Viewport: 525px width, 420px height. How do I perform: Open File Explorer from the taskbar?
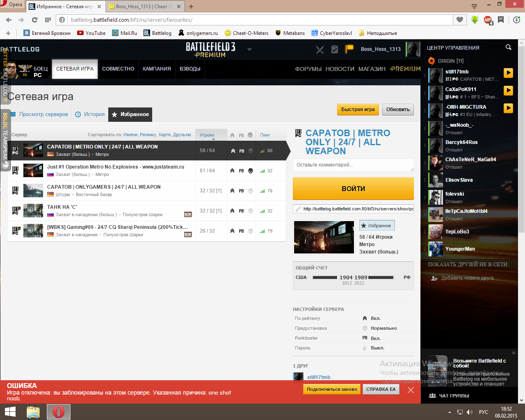pyautogui.click(x=33, y=412)
